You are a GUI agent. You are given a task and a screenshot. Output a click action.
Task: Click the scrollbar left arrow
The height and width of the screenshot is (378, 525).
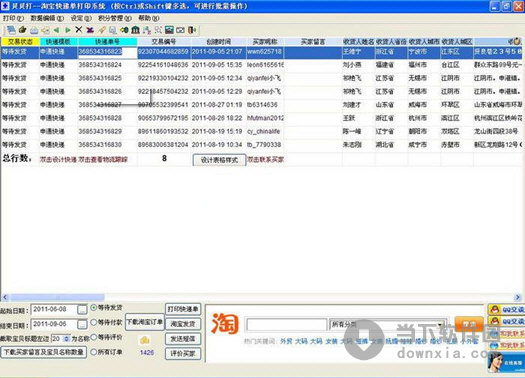point(5,297)
